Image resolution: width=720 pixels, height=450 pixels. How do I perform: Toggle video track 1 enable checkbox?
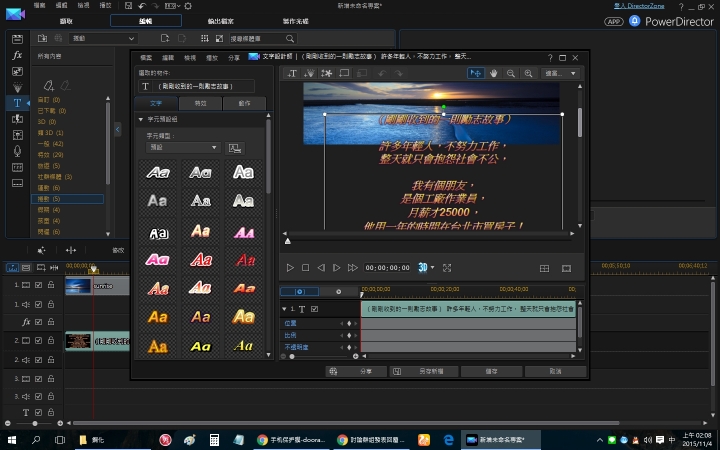[x=39, y=285]
